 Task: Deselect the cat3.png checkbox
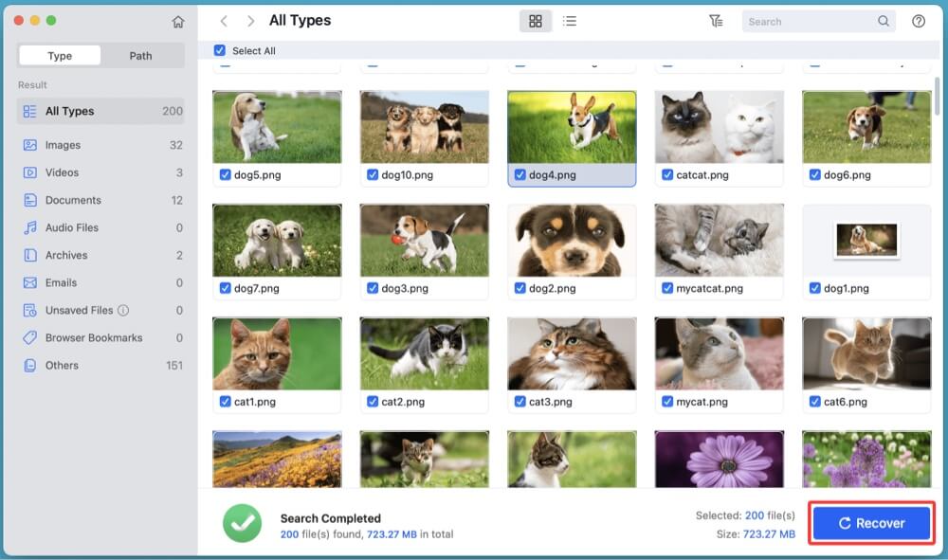(520, 402)
